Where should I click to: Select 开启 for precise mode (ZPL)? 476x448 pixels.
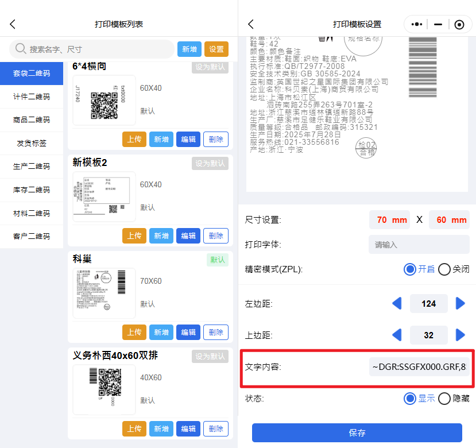410,269
